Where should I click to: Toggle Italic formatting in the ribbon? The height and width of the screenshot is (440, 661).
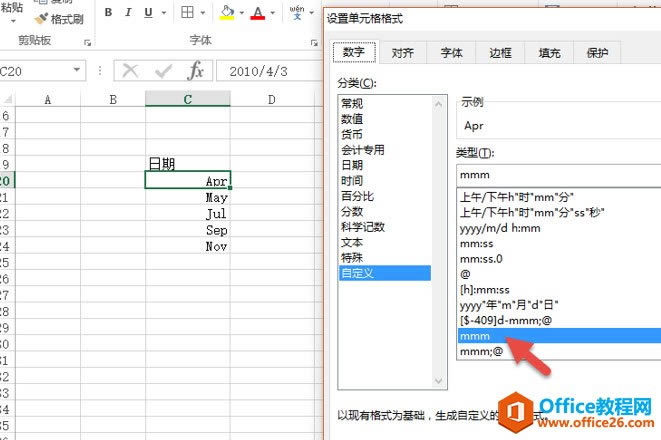128,13
